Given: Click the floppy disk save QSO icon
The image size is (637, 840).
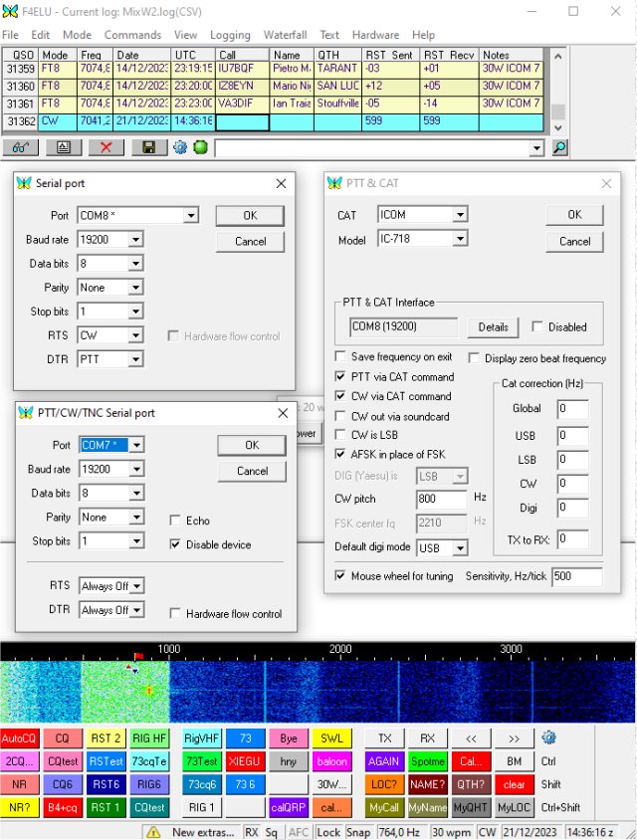Looking at the screenshot, I should click(148, 147).
